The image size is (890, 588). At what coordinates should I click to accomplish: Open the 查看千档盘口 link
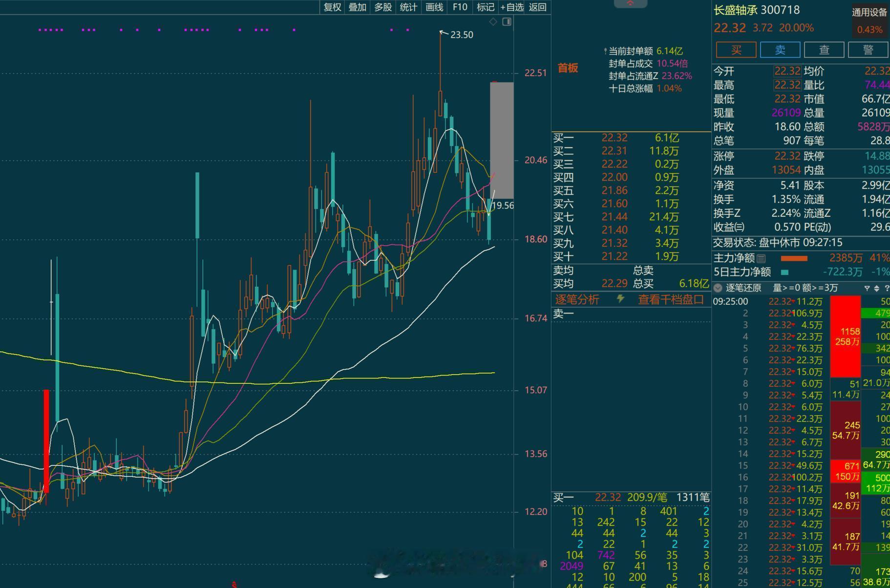(671, 299)
